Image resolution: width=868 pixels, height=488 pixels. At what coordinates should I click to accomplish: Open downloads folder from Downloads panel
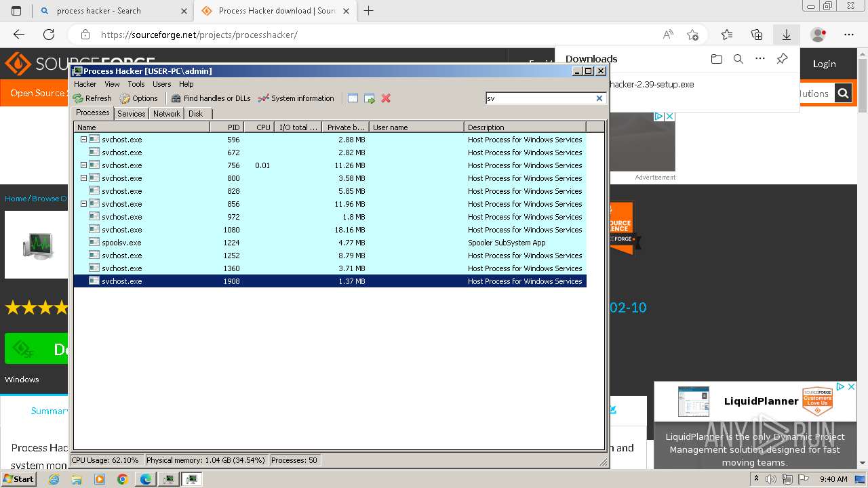point(717,59)
